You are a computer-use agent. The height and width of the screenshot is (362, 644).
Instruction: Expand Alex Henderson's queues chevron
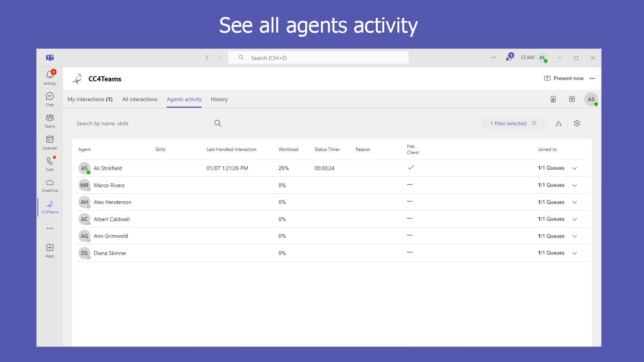coord(574,202)
